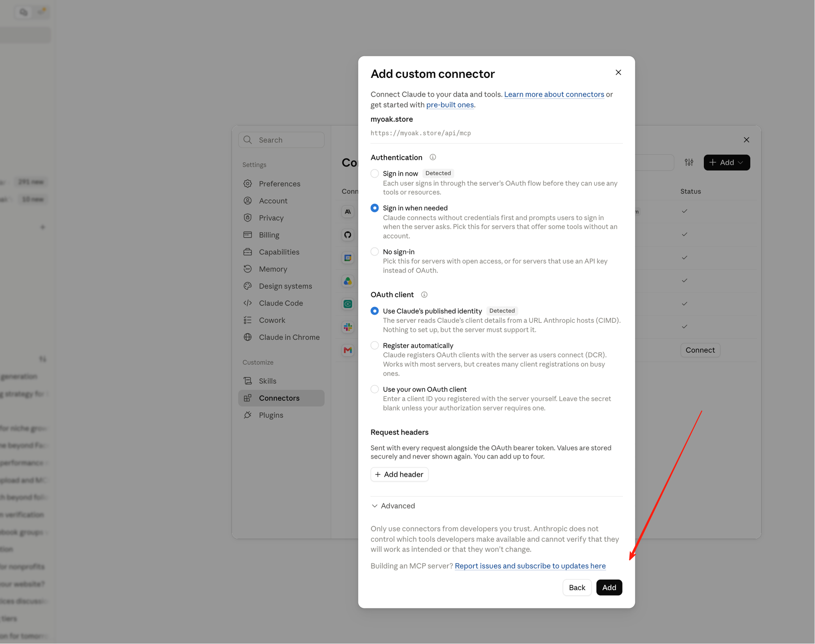
Task: Click the Add header button
Action: point(399,474)
